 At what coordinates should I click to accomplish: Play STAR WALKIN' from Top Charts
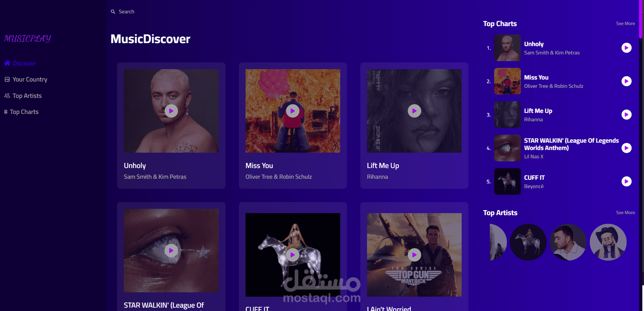pos(626,148)
